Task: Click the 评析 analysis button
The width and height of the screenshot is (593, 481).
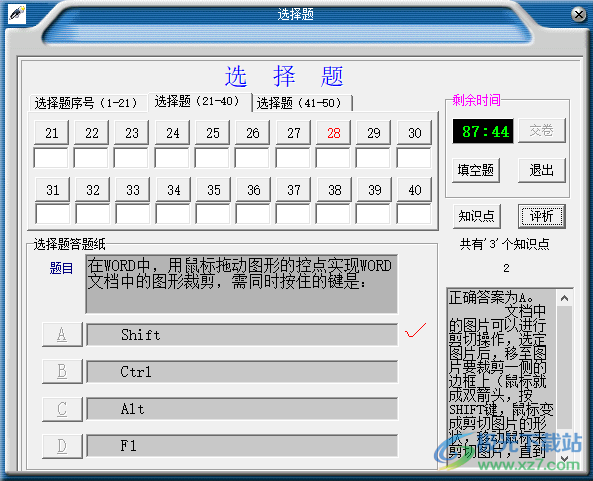Action: (x=542, y=216)
